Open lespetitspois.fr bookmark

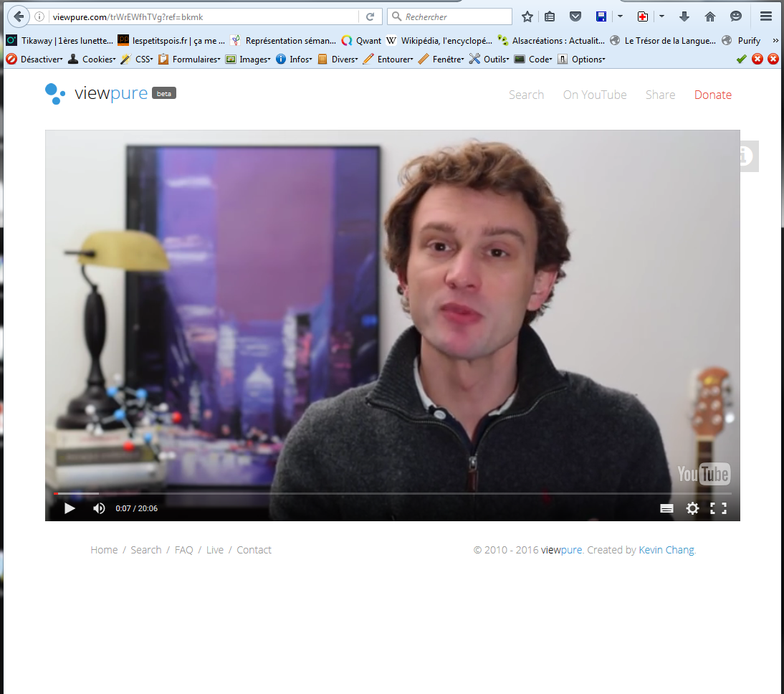coord(171,41)
